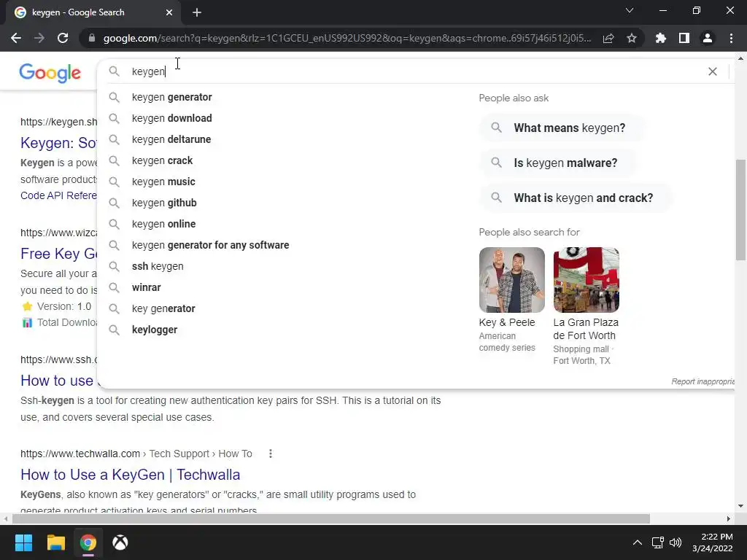This screenshot has height=560, width=747.
Task: Click the Keygen: Software result title
Action: pos(58,143)
